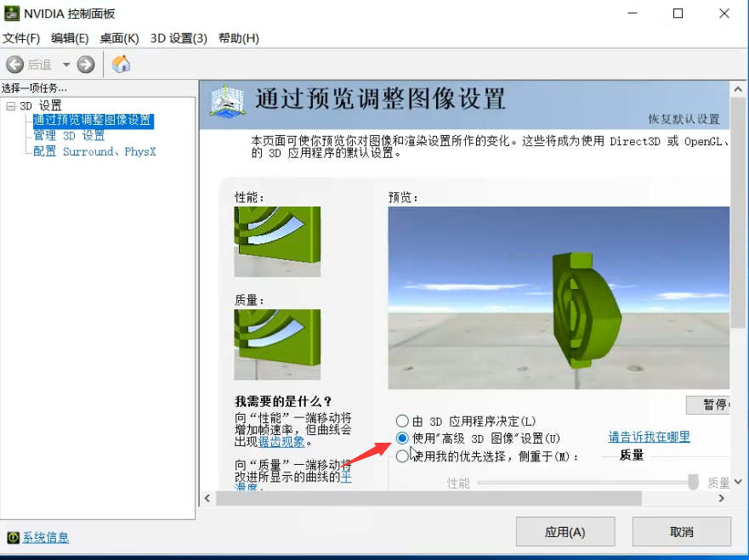Viewport: 749px width, 560px height.
Task: Click the vertical scrollbar thumb
Action: pyautogui.click(x=738, y=212)
